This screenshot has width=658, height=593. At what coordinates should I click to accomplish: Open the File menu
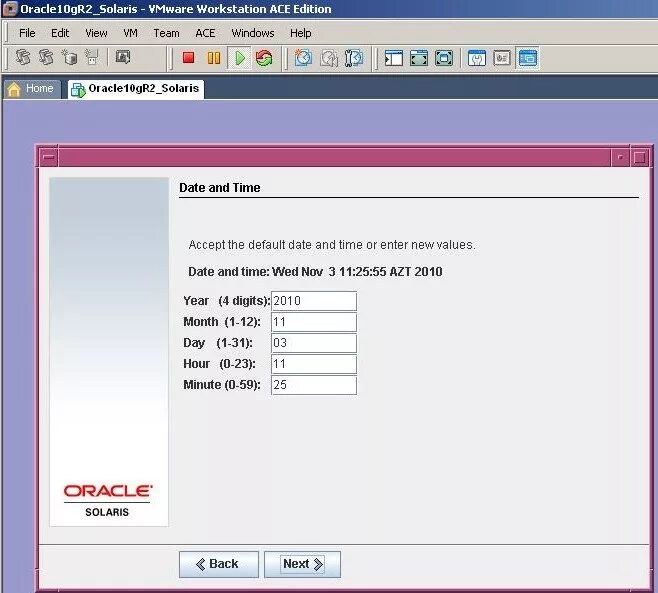point(27,33)
